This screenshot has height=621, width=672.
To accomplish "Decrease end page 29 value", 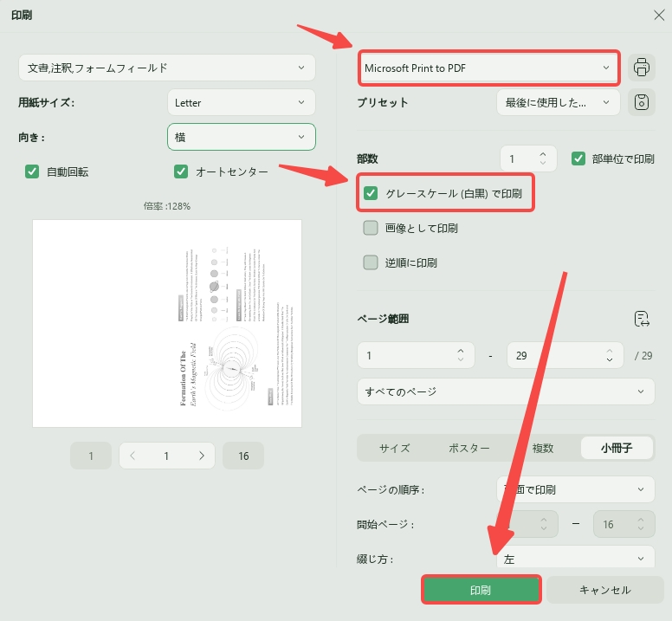I will 609,359.
